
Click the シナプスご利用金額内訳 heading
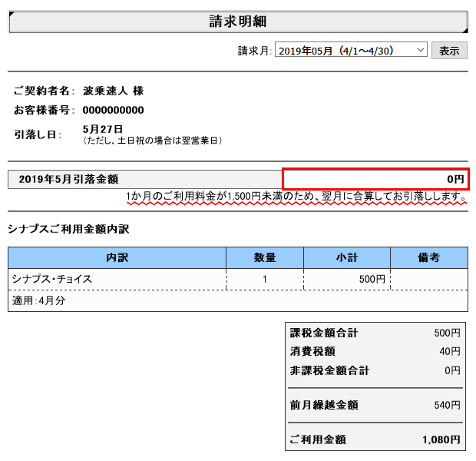pyautogui.click(x=68, y=229)
